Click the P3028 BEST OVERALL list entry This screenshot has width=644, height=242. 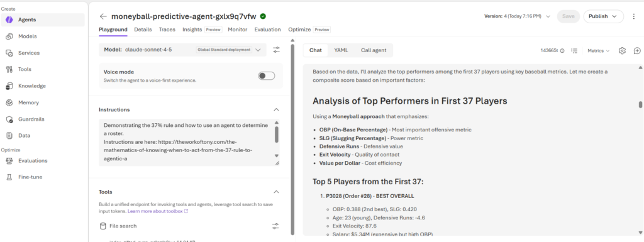click(x=370, y=196)
